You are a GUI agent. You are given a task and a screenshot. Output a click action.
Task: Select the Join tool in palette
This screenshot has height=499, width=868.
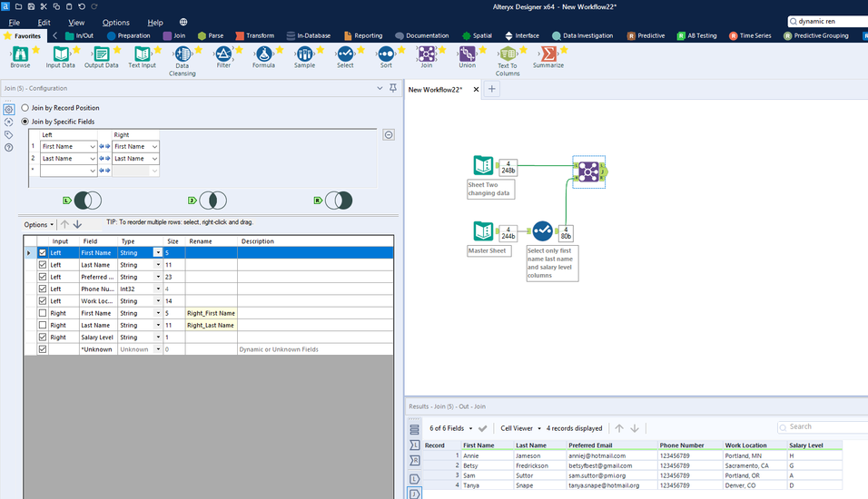coord(426,54)
